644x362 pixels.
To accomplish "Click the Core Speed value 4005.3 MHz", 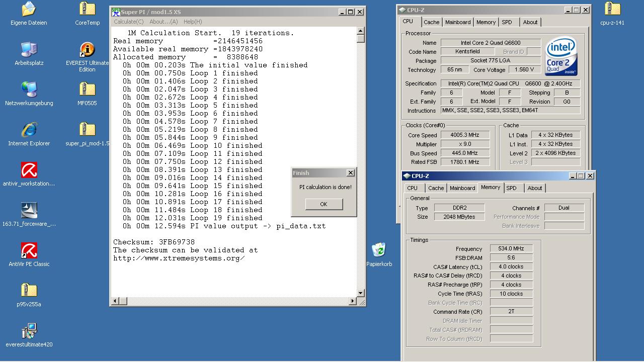I will pyautogui.click(x=465, y=135).
